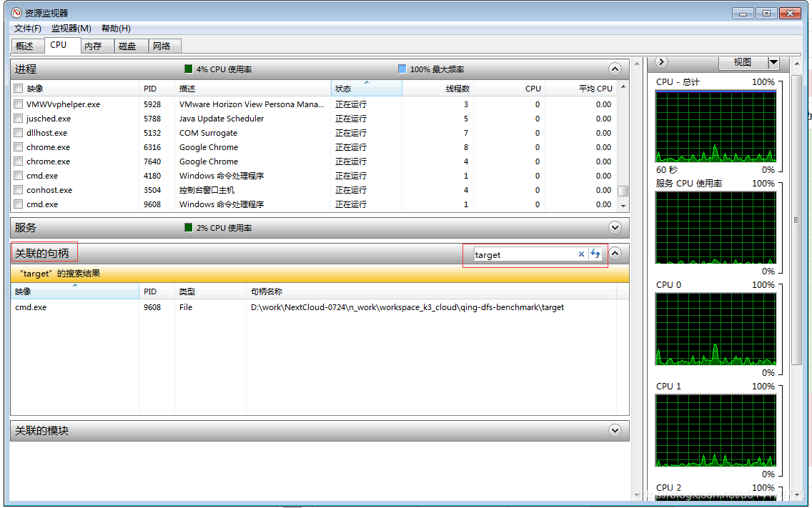Open the 帮助(H) menu
The image size is (812, 508).
pyautogui.click(x=116, y=29)
